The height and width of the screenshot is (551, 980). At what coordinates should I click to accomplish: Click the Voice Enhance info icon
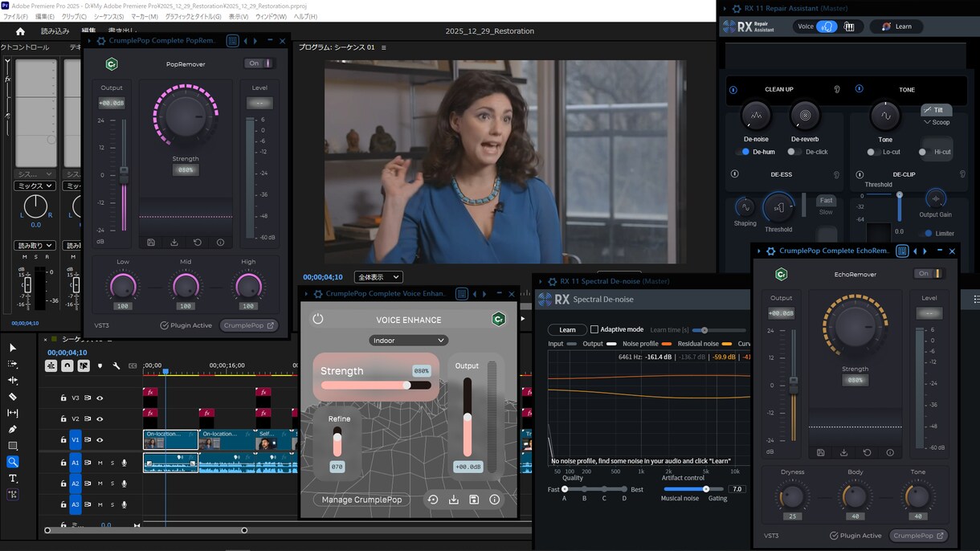point(495,500)
